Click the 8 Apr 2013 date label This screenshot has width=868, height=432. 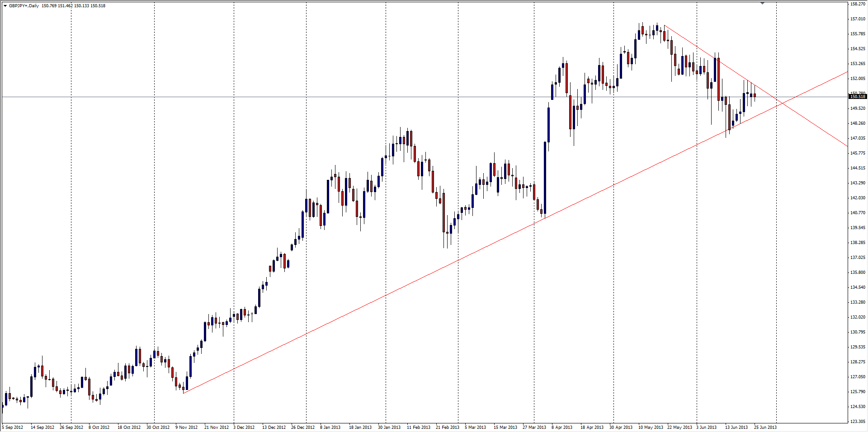coord(562,427)
